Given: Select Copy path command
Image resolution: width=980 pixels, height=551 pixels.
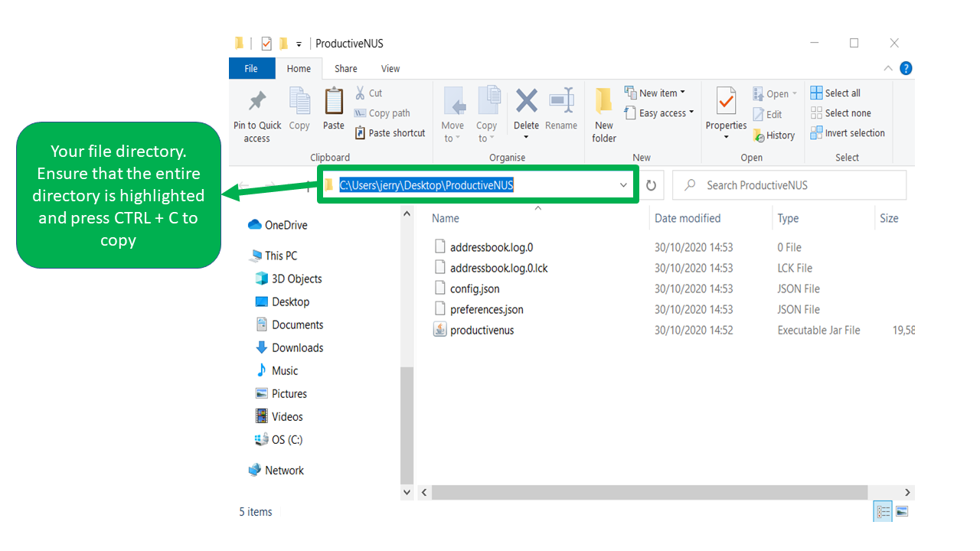Looking at the screenshot, I should pos(382,112).
